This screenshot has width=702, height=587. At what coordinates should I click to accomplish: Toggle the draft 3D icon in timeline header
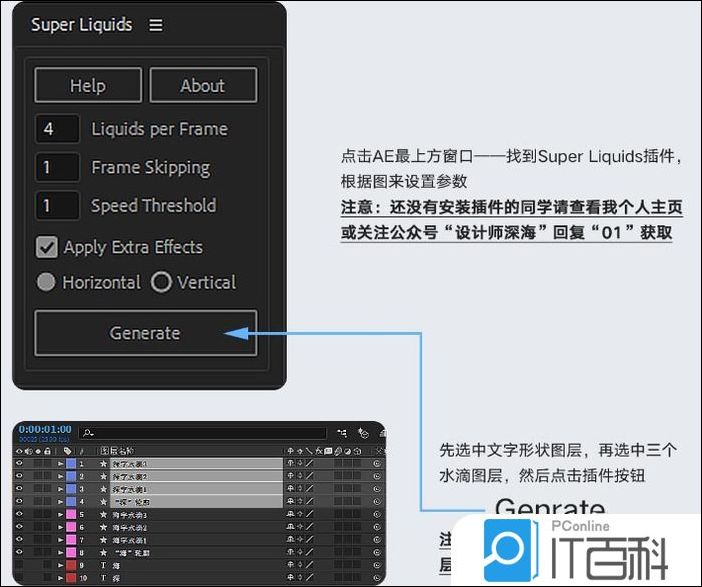click(363, 433)
